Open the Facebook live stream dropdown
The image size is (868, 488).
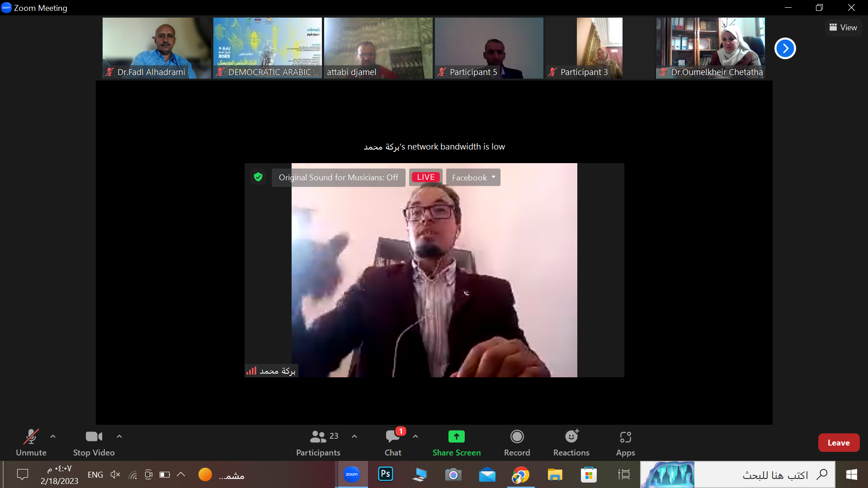pyautogui.click(x=473, y=178)
